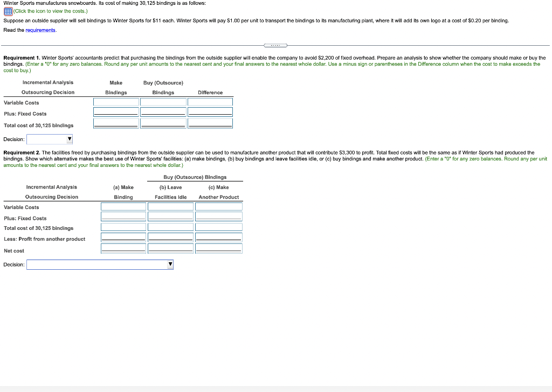552x392 pixels.
Task: Select Plus: Fixed Costs Make Bindings field, Requirement 1
Action: point(116,112)
